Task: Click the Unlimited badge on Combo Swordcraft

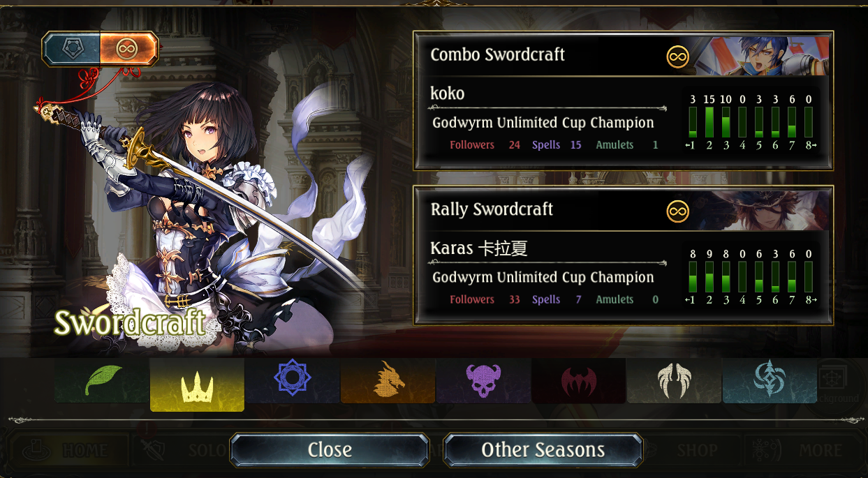Action: click(x=677, y=57)
